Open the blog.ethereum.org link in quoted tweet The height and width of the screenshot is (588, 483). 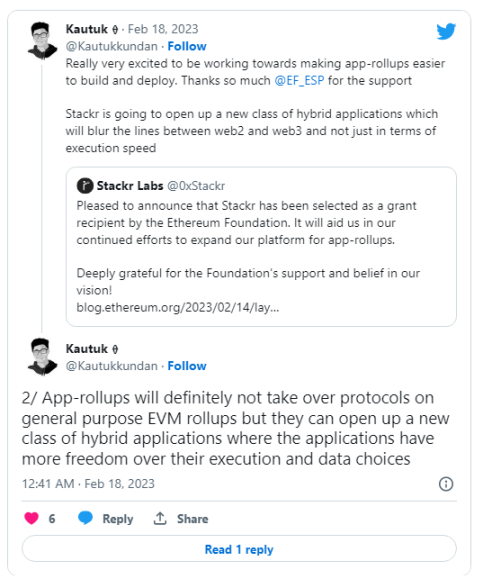click(x=178, y=308)
